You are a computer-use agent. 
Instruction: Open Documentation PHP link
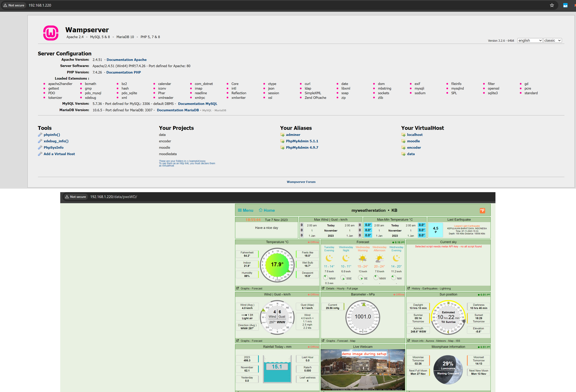pyautogui.click(x=124, y=72)
